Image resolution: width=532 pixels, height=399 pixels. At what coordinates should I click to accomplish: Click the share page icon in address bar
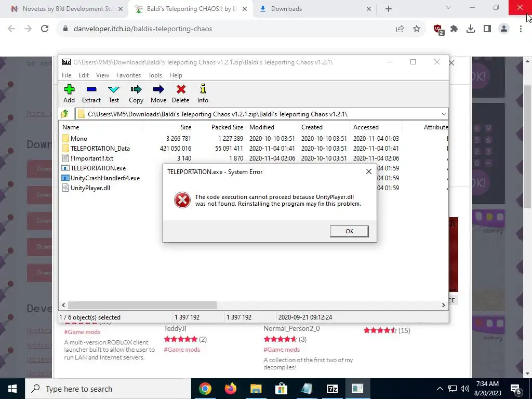(x=400, y=29)
